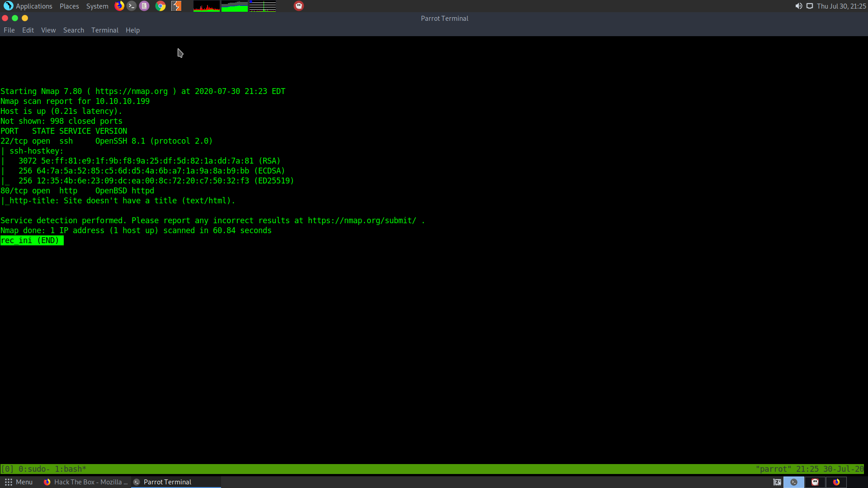The height and width of the screenshot is (488, 868).
Task: Open the Search menu
Action: click(74, 30)
